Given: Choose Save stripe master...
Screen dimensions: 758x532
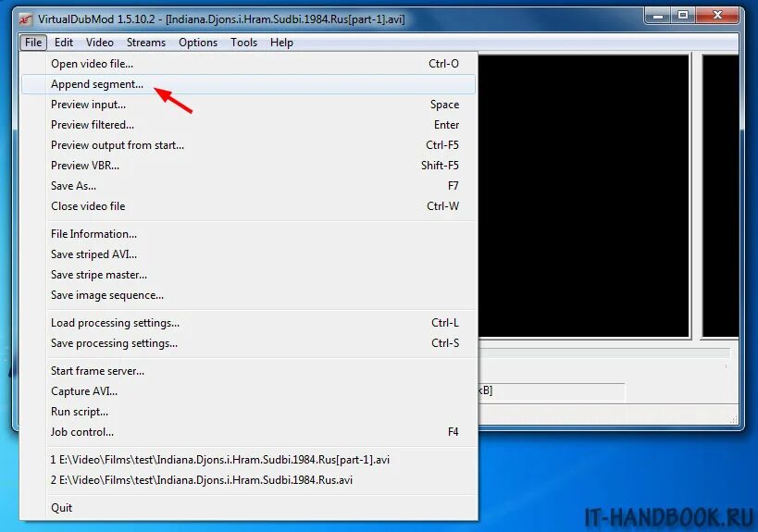Looking at the screenshot, I should (248, 275).
